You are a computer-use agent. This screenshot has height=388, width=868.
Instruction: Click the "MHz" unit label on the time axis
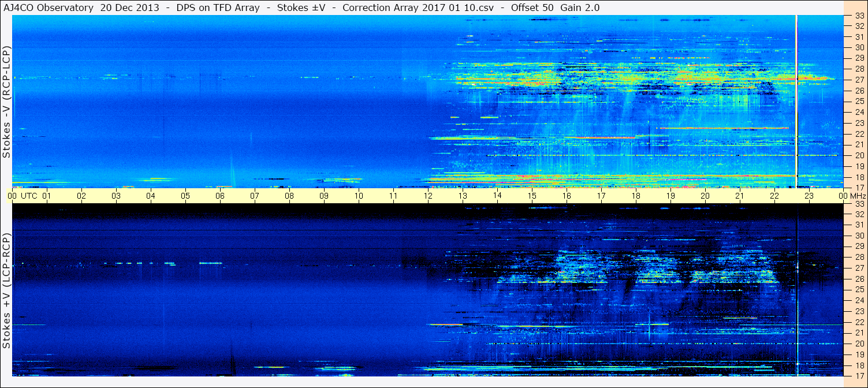coord(857,196)
